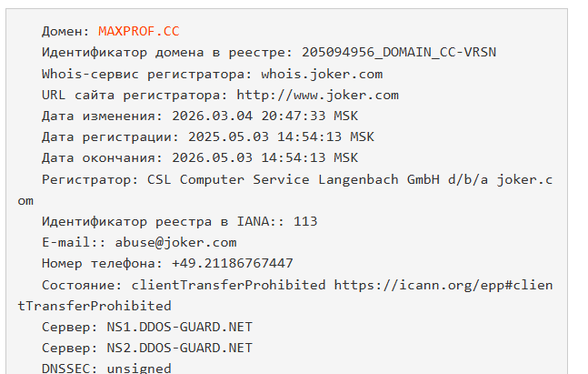Click the abuse@joker.com email address
Image resolution: width=588 pixels, height=374 pixels.
(x=183, y=242)
